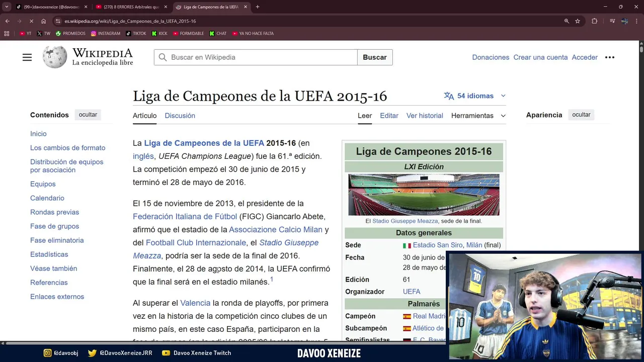The image size is (644, 362).
Task: Bookmark this page with the star icon
Action: tap(578, 21)
